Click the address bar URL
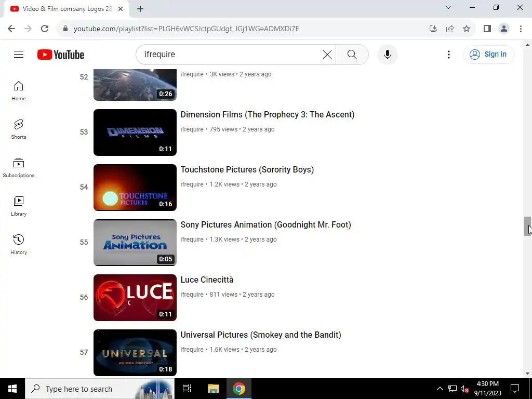 click(187, 29)
